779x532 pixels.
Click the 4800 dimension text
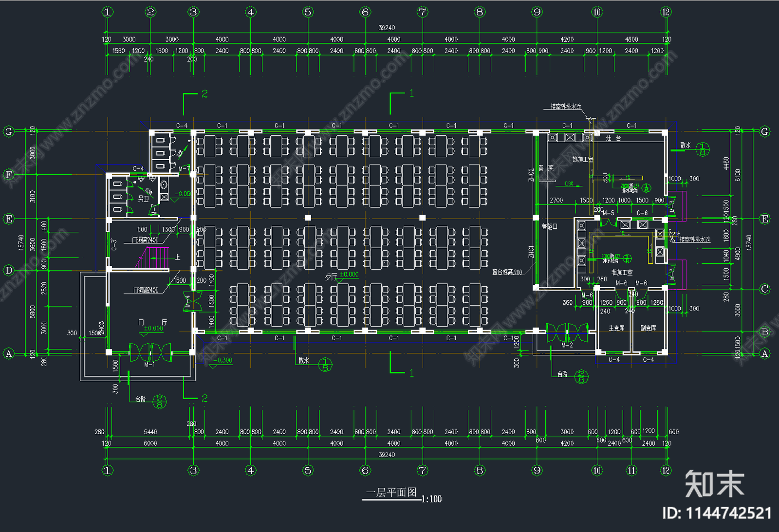click(631, 39)
